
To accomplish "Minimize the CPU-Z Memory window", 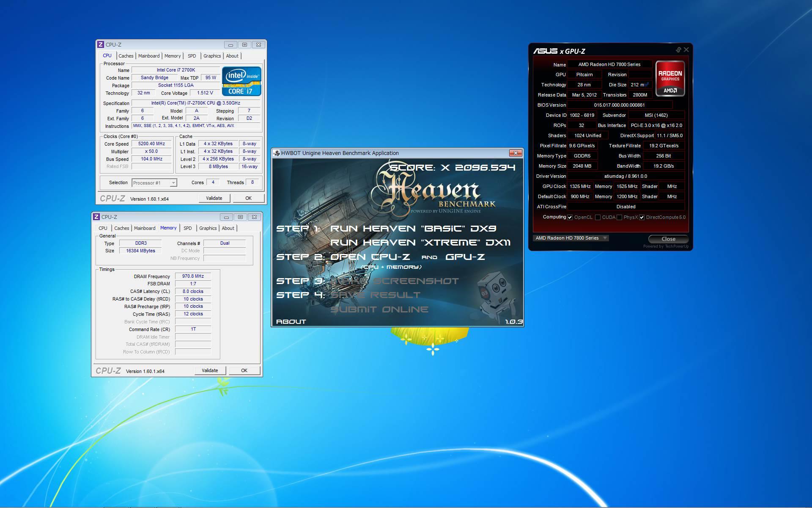I will coord(226,217).
